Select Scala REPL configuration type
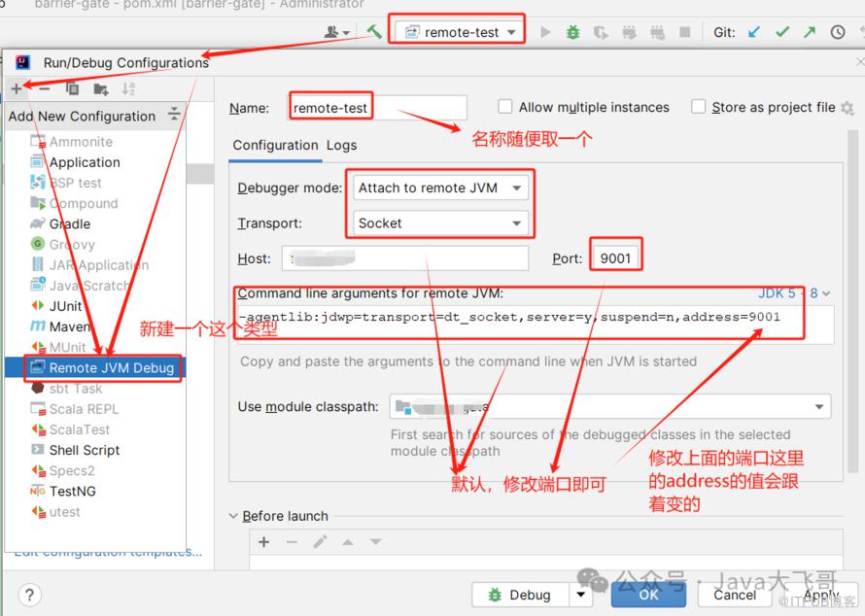 [75, 409]
